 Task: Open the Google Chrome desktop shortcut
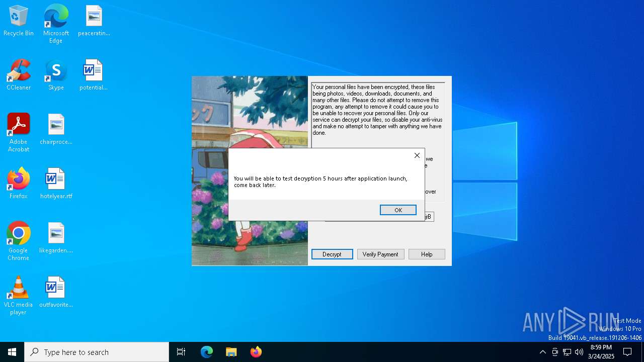(x=19, y=241)
